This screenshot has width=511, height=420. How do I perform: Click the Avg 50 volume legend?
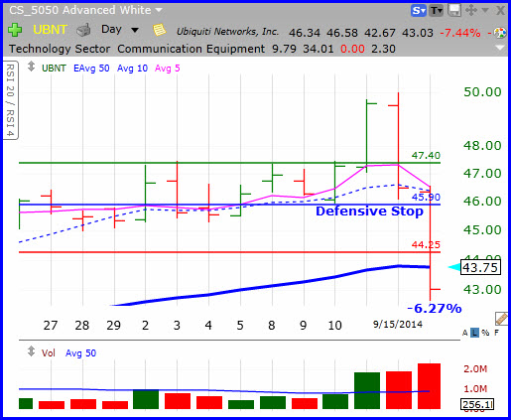click(81, 353)
